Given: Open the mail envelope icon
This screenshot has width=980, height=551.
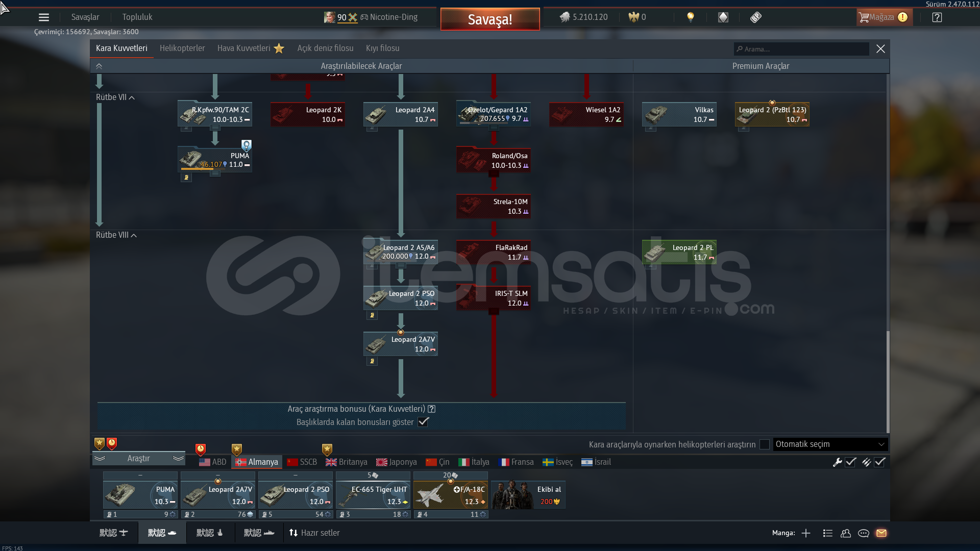Looking at the screenshot, I should pos(881,533).
